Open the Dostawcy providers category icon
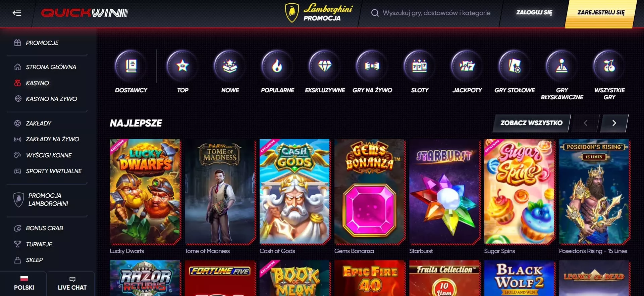The height and width of the screenshot is (296, 644). (131, 66)
